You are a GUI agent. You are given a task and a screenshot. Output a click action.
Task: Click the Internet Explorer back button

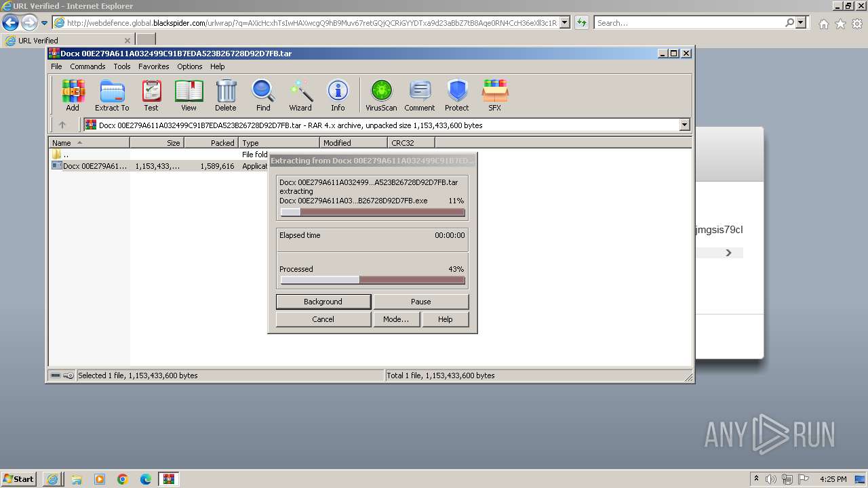click(10, 22)
